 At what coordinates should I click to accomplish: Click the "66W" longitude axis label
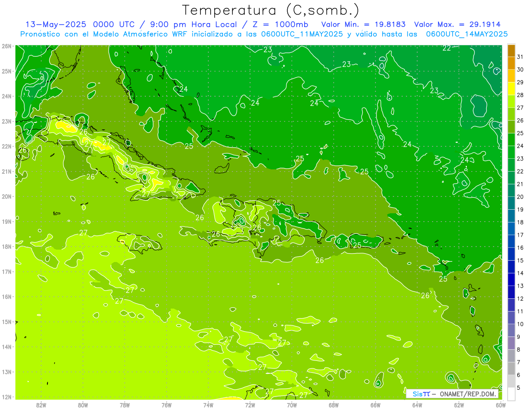tap(376, 405)
